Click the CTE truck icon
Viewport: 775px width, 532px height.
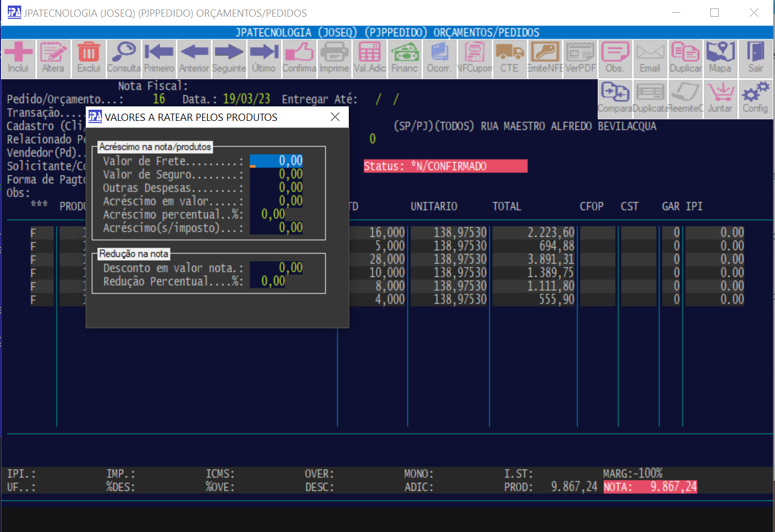tap(509, 58)
